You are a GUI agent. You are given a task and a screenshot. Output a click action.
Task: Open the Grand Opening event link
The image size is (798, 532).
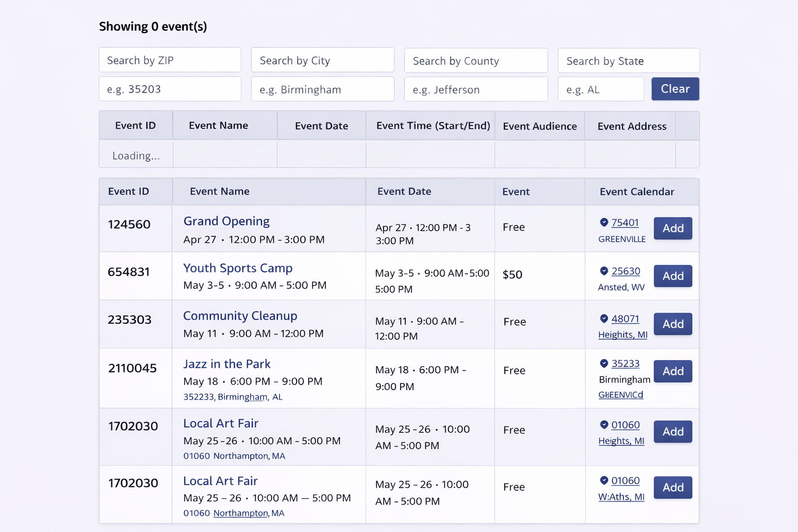227,221
